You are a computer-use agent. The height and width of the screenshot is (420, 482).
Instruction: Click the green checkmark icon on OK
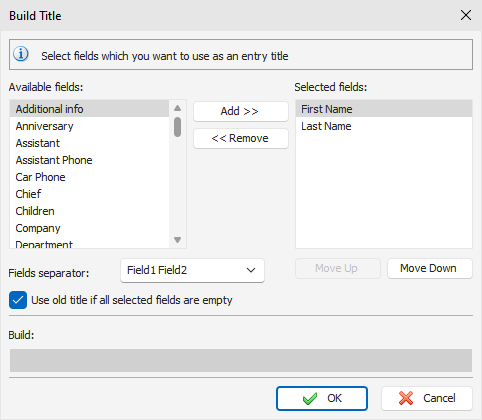(x=310, y=398)
